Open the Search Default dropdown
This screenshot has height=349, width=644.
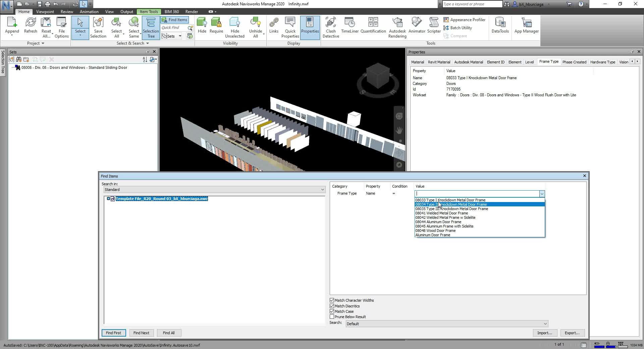447,324
